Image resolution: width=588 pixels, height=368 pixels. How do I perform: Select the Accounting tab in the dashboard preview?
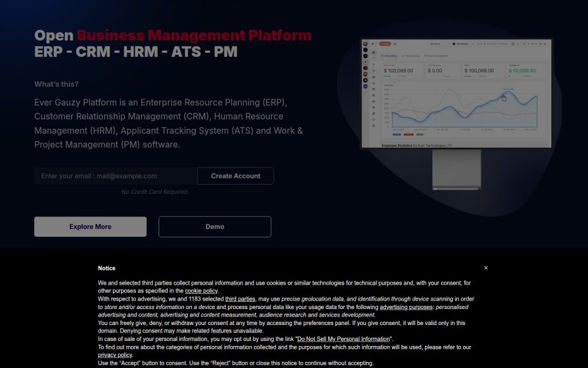390,56
